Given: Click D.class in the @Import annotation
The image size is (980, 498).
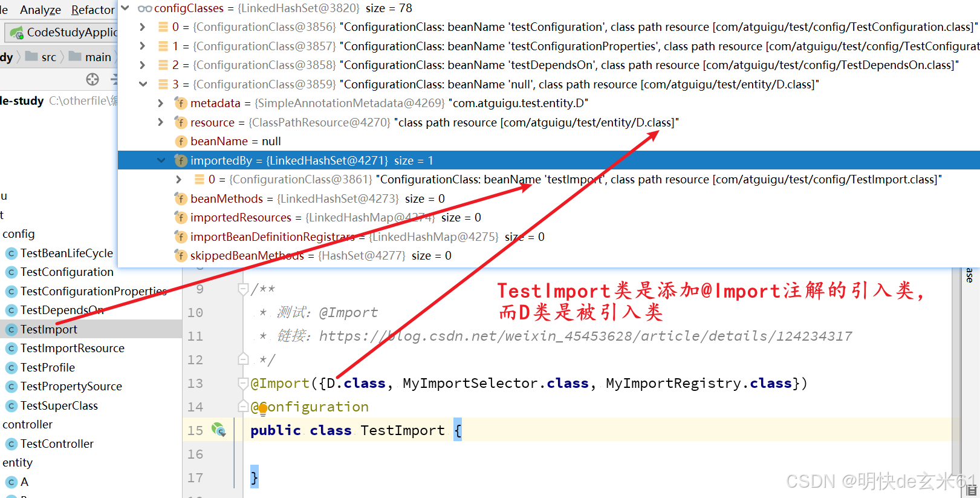Looking at the screenshot, I should [355, 383].
